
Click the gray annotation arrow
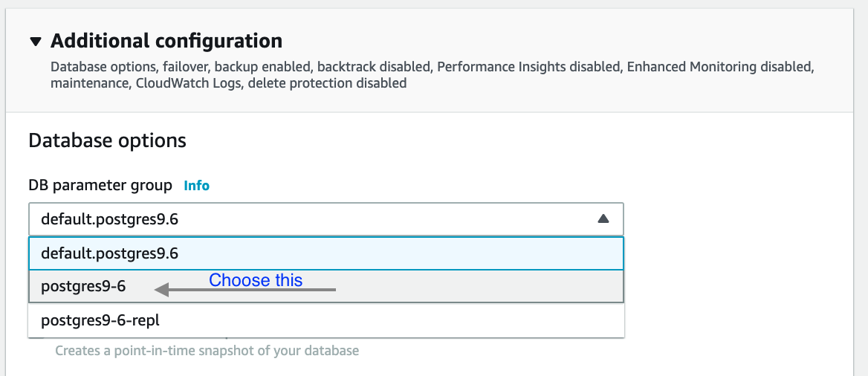click(245, 291)
